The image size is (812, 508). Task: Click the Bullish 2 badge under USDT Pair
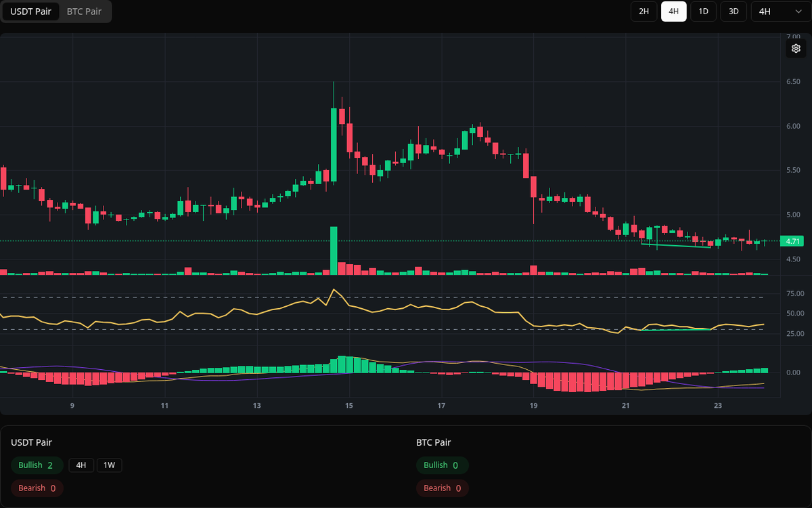(x=37, y=465)
